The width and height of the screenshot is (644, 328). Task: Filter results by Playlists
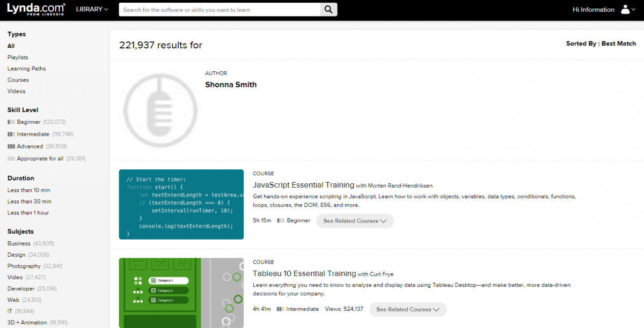[x=18, y=57]
